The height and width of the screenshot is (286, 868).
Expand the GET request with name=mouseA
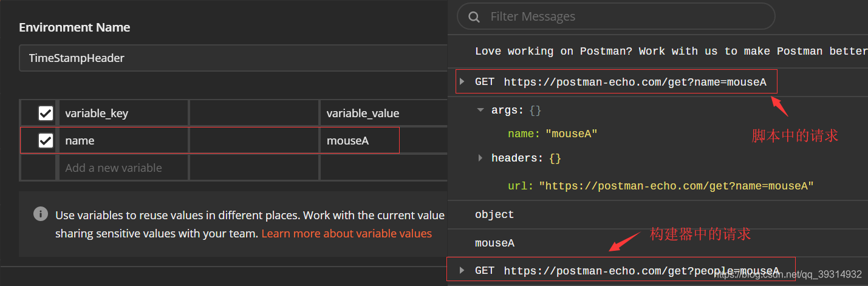tap(462, 81)
